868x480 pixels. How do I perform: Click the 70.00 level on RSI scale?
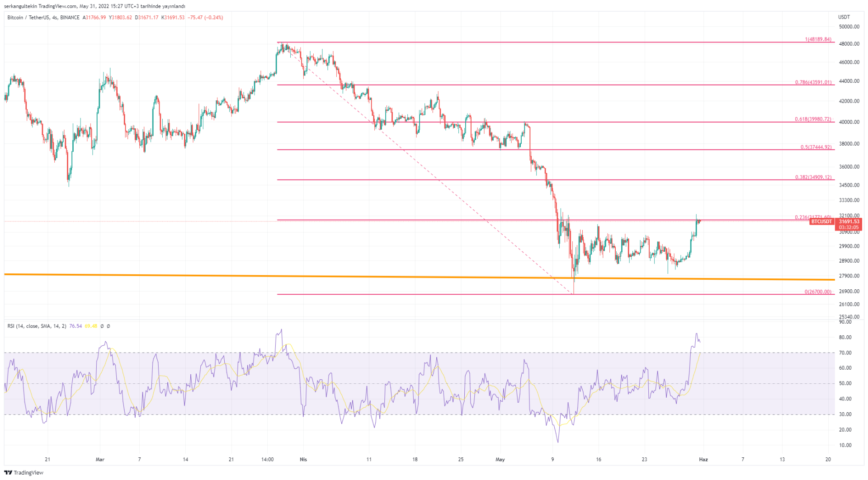845,353
